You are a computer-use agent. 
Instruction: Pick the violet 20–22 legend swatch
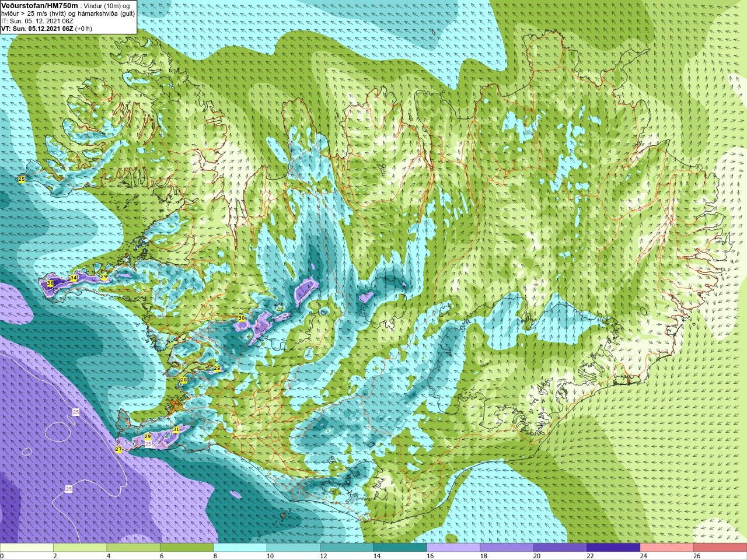(x=560, y=547)
